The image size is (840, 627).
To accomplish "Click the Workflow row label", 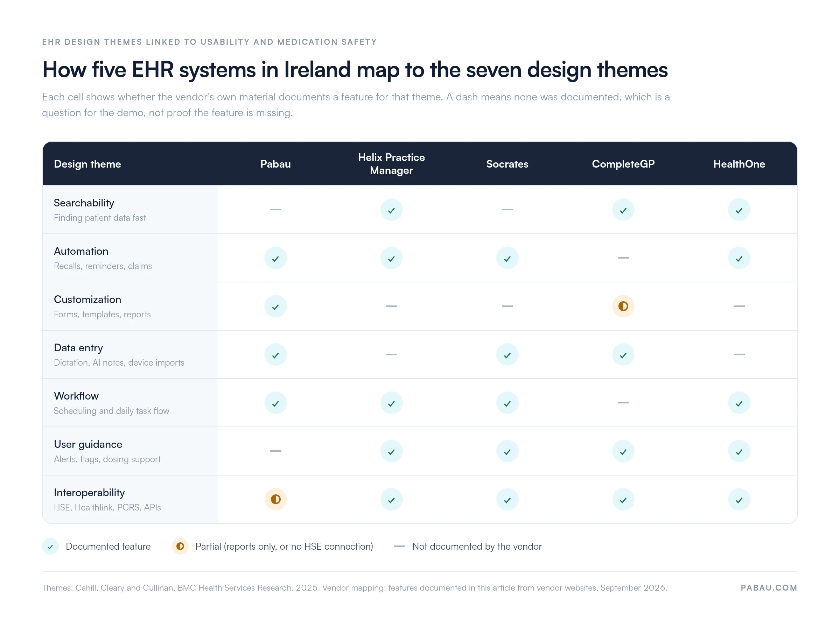I will pos(76,396).
